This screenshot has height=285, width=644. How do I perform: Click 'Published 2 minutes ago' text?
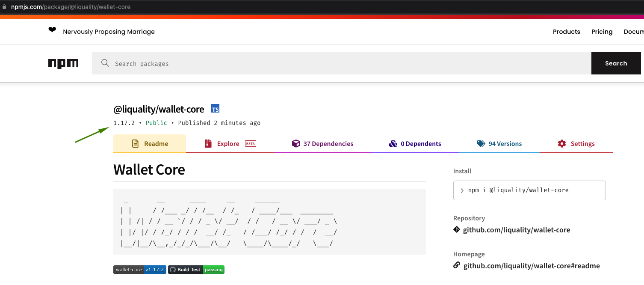219,123
